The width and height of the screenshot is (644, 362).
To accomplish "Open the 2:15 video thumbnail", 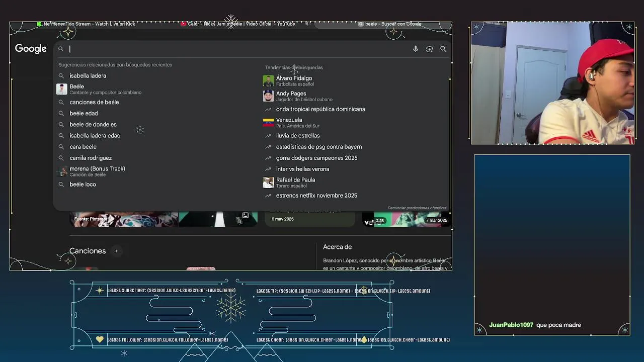I will point(406,219).
